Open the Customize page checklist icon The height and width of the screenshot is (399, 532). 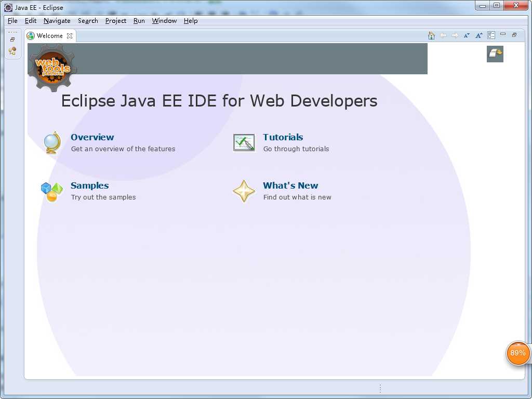click(491, 35)
